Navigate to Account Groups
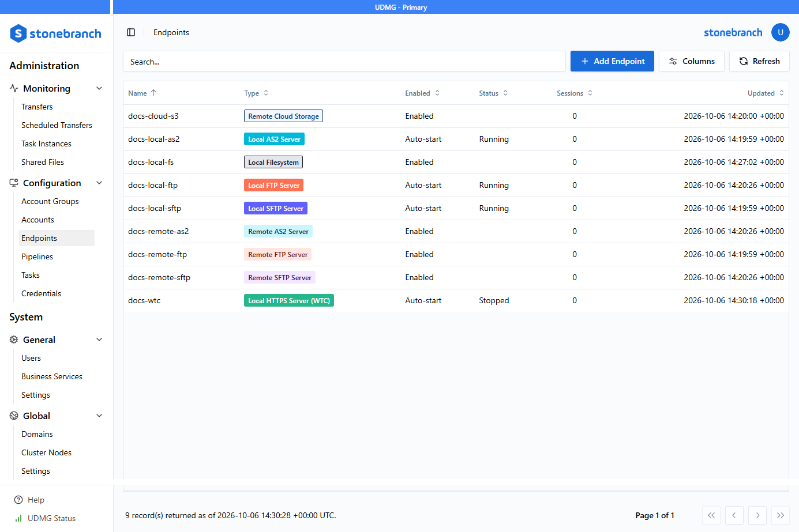The height and width of the screenshot is (532, 799). [x=50, y=201]
